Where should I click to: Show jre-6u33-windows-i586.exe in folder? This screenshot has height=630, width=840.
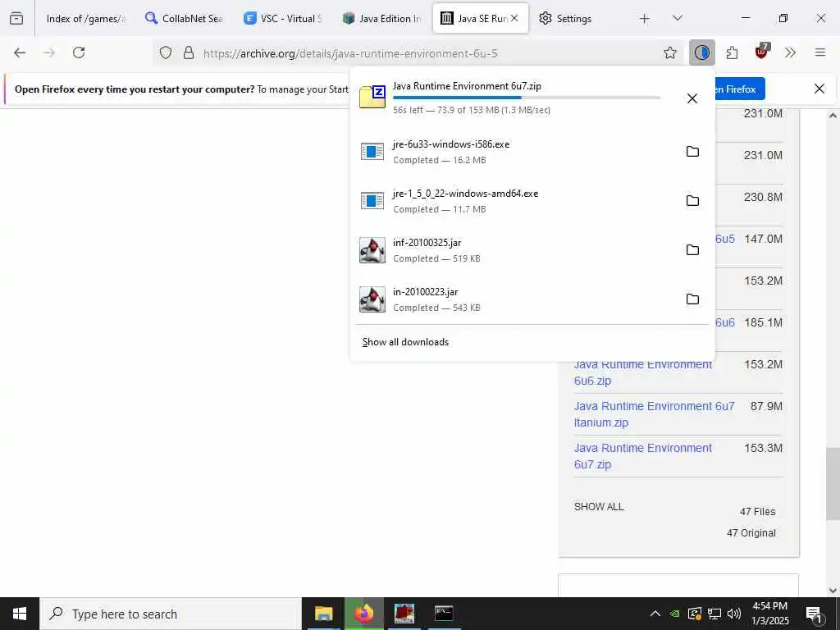click(692, 152)
